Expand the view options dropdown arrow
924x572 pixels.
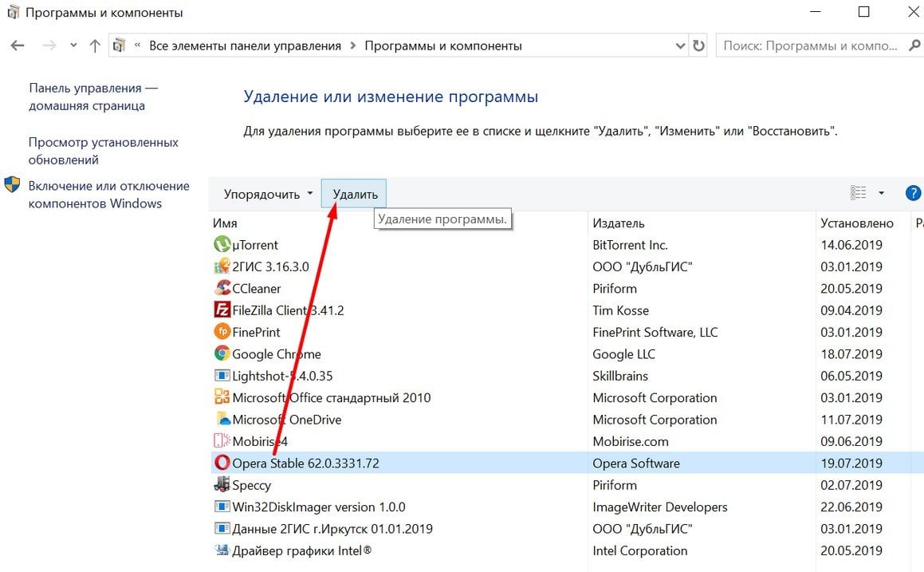coord(882,193)
